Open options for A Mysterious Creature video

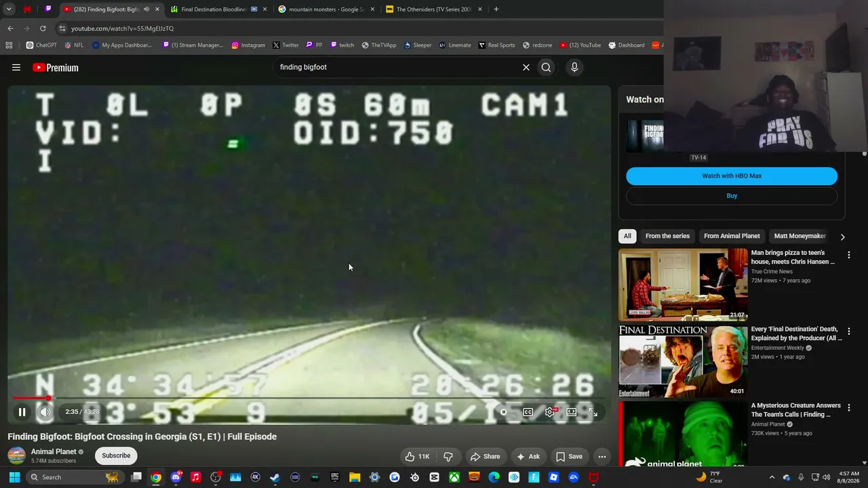pyautogui.click(x=848, y=408)
